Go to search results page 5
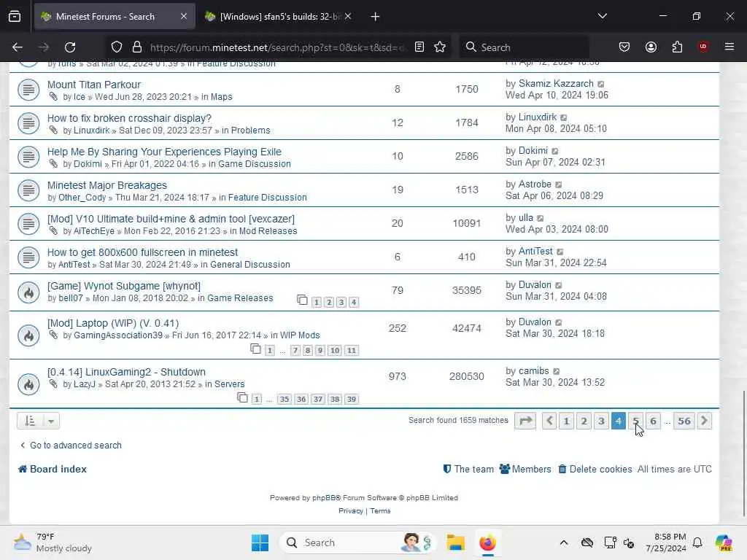This screenshot has height=560, width=747. pyautogui.click(x=635, y=421)
